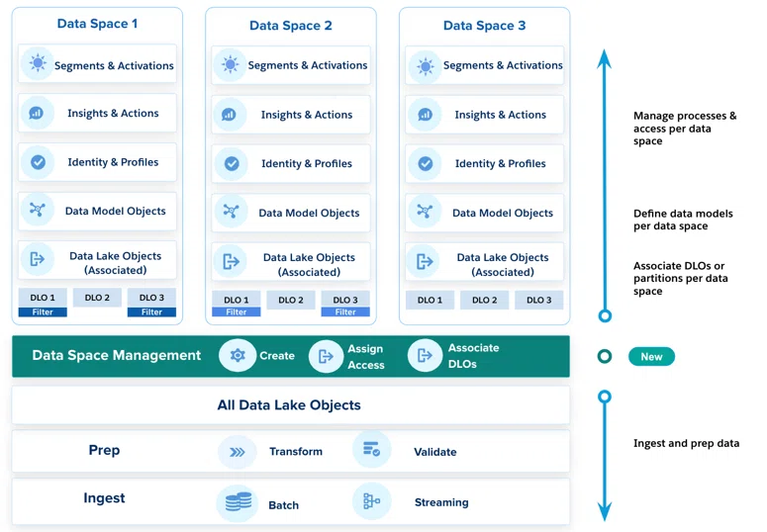Select DLO 1 in Data Space 3
Image resolution: width=767 pixels, height=532 pixels.
click(x=430, y=300)
